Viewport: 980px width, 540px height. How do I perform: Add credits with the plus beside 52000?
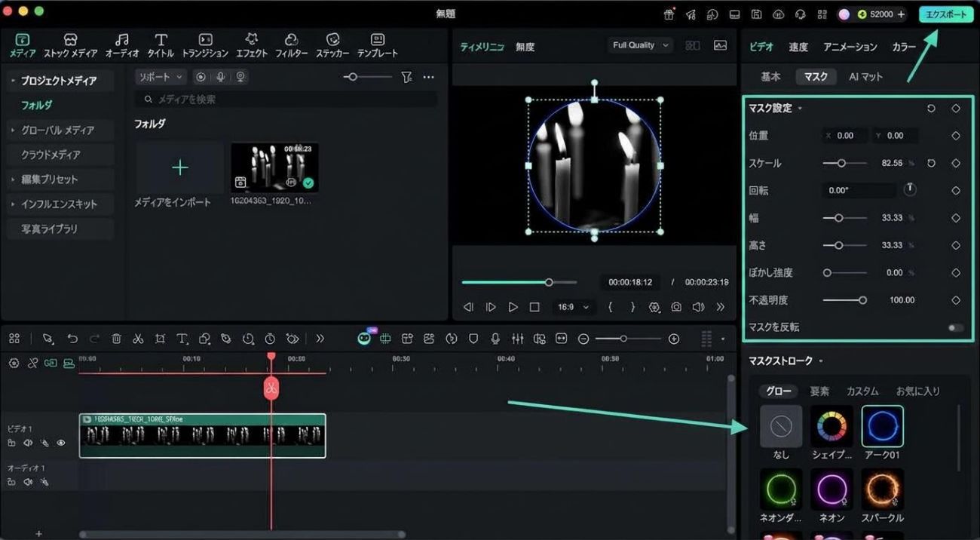pyautogui.click(x=901, y=14)
